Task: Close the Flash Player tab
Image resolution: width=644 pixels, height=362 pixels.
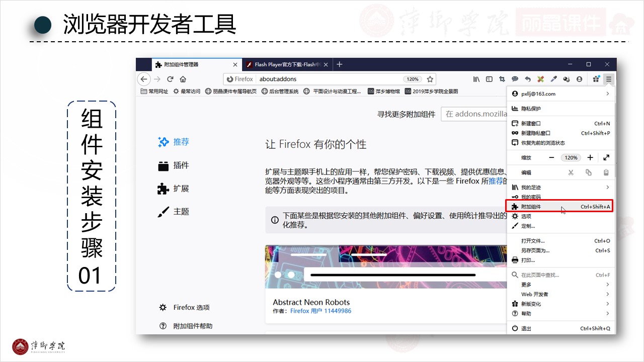Action: coord(326,65)
